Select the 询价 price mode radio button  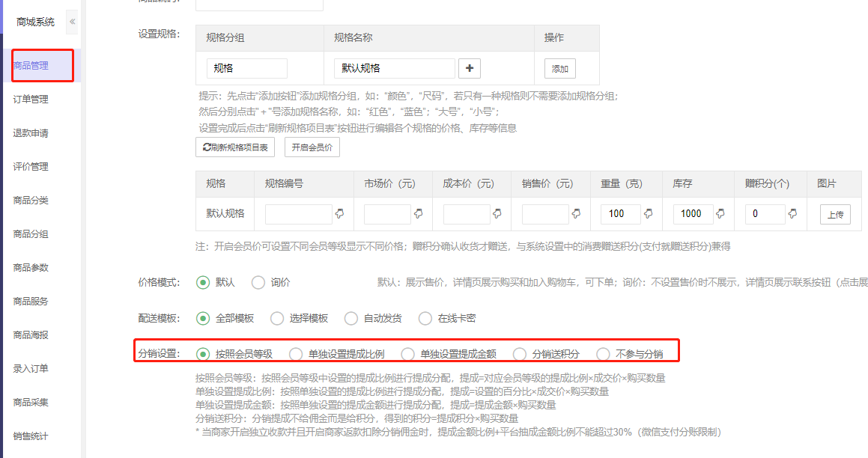258,283
